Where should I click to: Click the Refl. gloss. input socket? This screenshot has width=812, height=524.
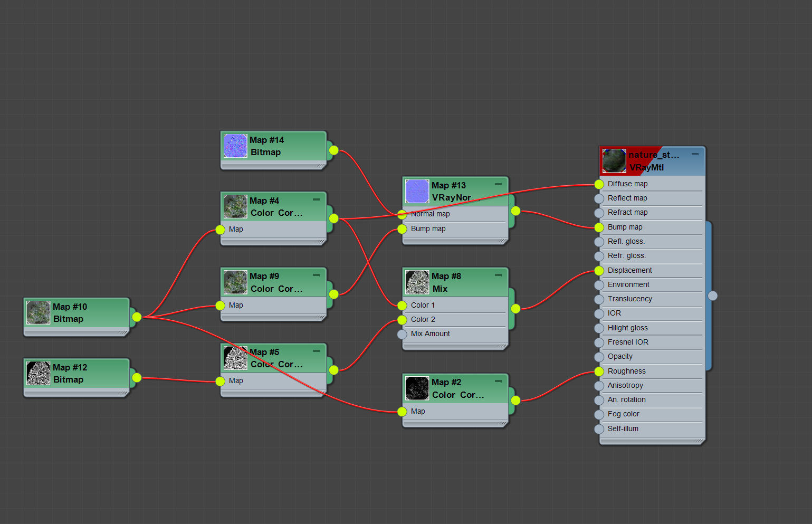coord(599,242)
